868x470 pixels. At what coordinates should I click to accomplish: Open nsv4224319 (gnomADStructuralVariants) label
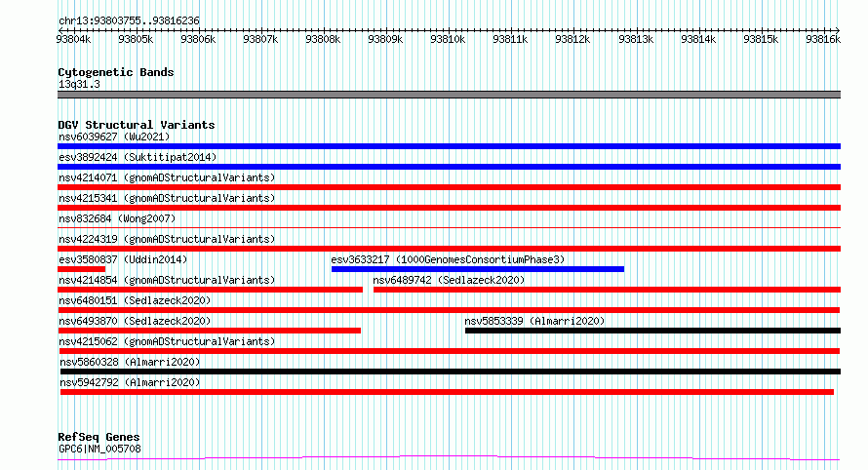pos(167,239)
